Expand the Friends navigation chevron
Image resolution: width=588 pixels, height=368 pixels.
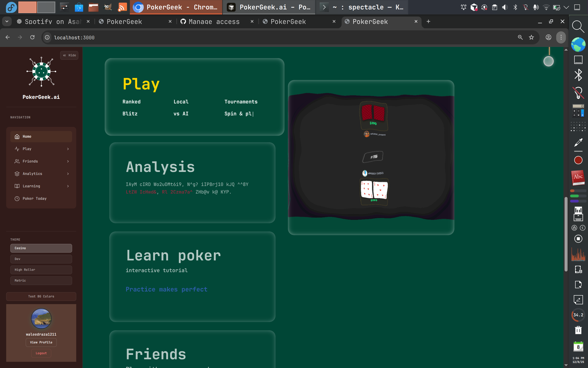pos(68,161)
